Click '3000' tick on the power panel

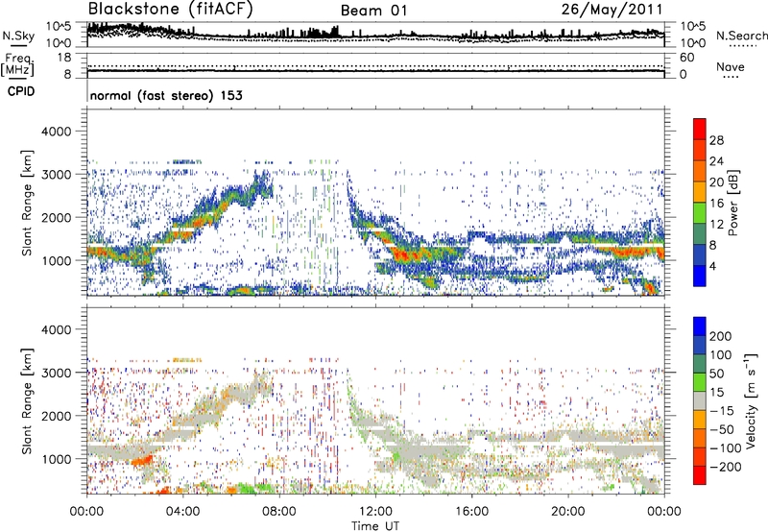57,175
